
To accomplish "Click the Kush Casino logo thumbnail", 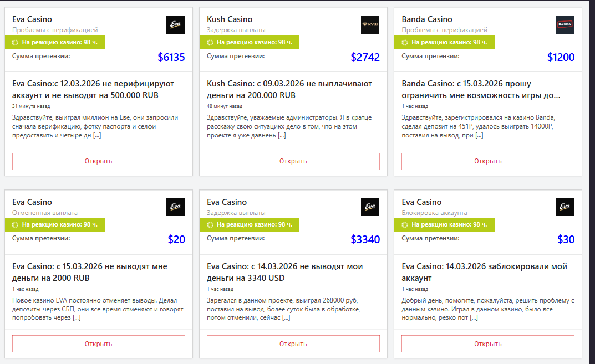I will [370, 24].
